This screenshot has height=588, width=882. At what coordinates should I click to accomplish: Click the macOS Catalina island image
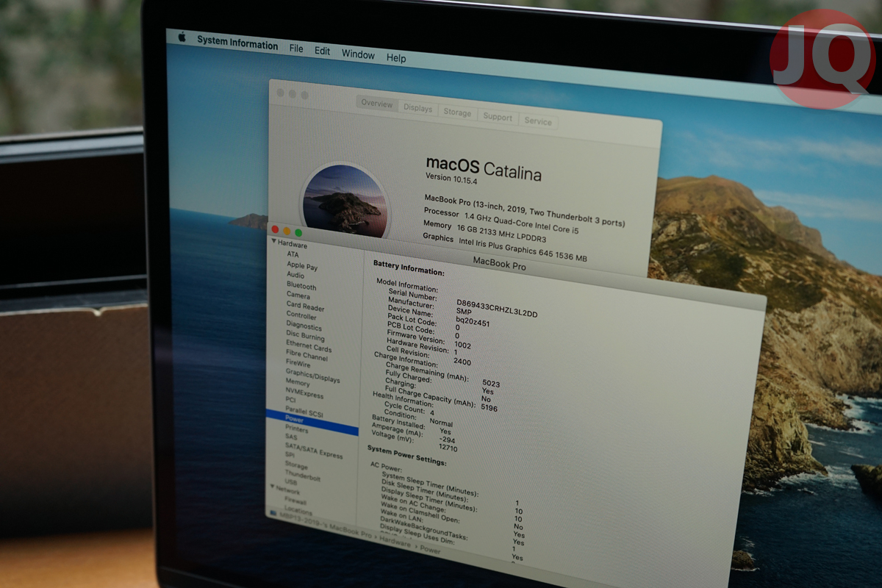click(x=345, y=200)
